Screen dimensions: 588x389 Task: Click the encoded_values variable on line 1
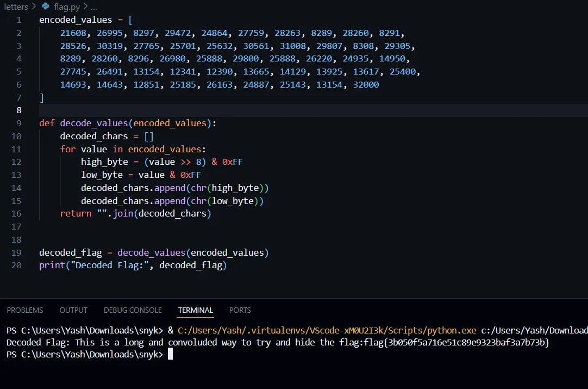[76, 20]
